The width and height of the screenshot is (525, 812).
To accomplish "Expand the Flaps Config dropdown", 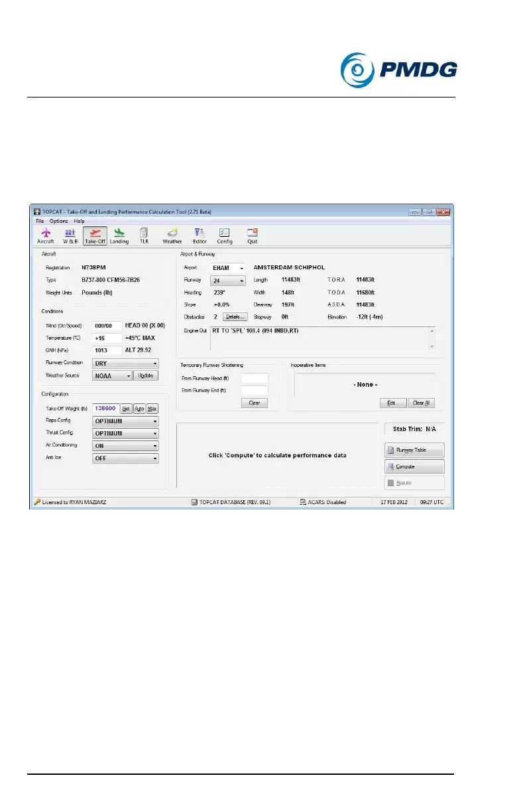I will coord(125,421).
